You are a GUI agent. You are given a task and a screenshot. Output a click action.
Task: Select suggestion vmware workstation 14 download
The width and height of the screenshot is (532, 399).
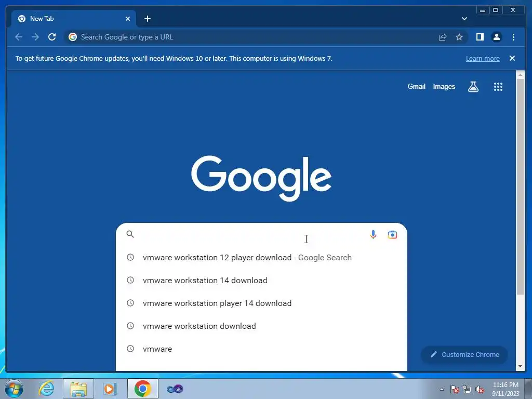(261, 280)
